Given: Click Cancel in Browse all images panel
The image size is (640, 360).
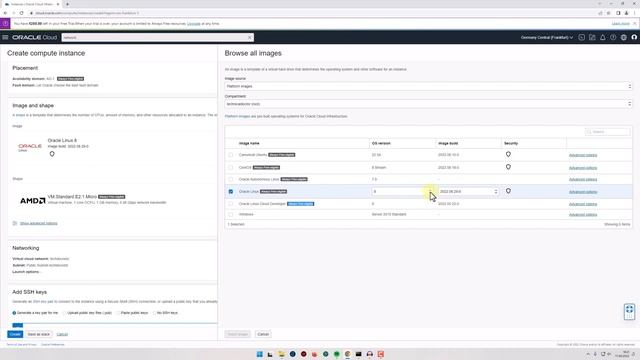Looking at the screenshot, I should [x=263, y=334].
